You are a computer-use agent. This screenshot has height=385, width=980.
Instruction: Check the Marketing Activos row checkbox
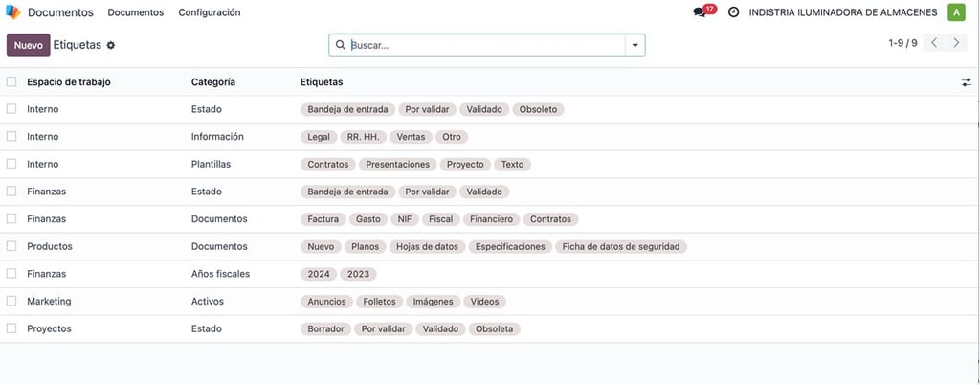click(11, 302)
